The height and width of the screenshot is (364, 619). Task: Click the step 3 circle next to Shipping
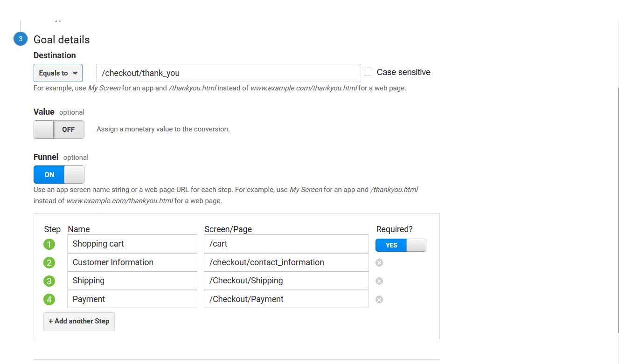point(49,281)
